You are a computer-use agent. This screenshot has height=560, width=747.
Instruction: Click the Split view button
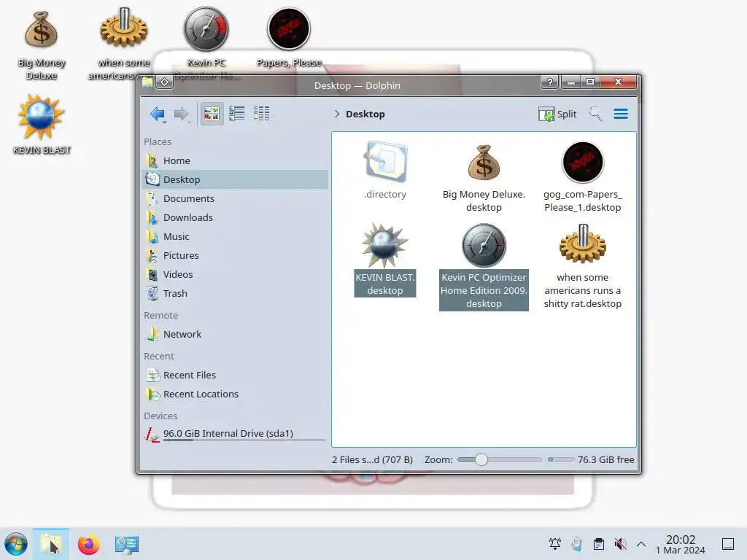click(x=557, y=114)
